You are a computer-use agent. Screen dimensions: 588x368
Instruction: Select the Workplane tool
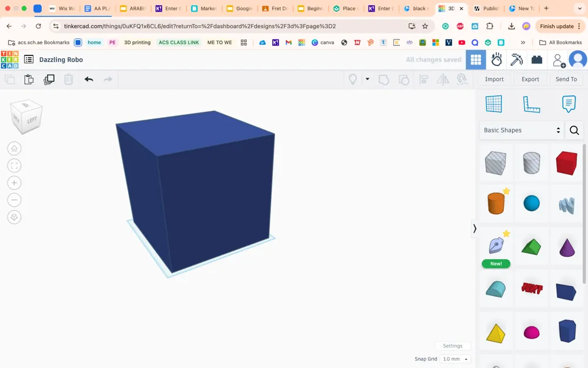point(494,104)
